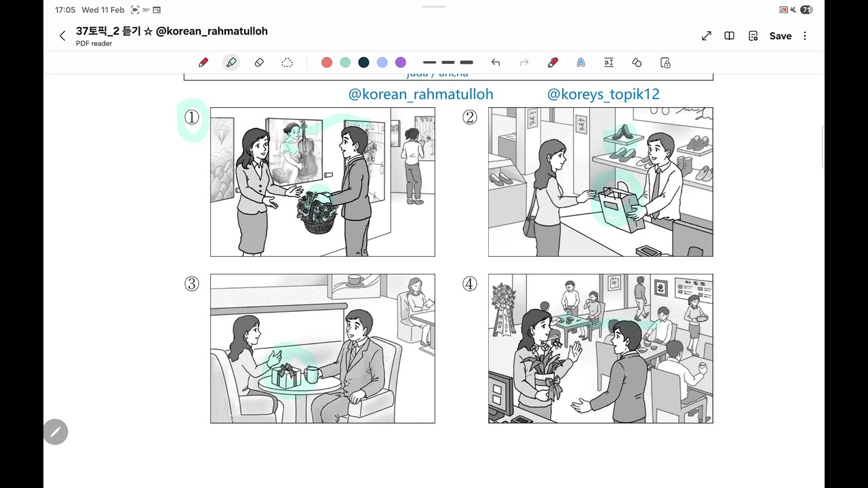Redo the undone stroke
Screen dimensions: 868x488
pyautogui.click(x=524, y=62)
